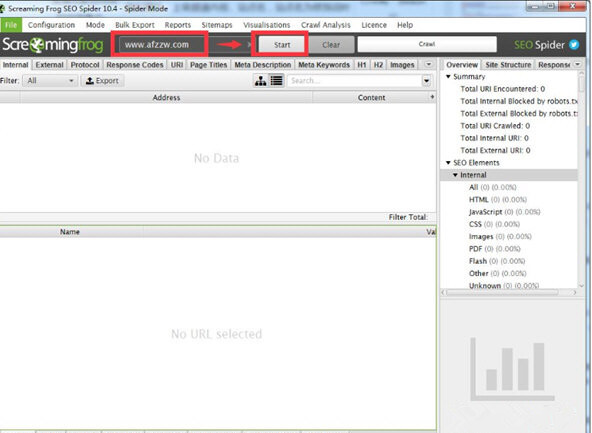
Task: Select the Overview tab
Action: pos(462,65)
